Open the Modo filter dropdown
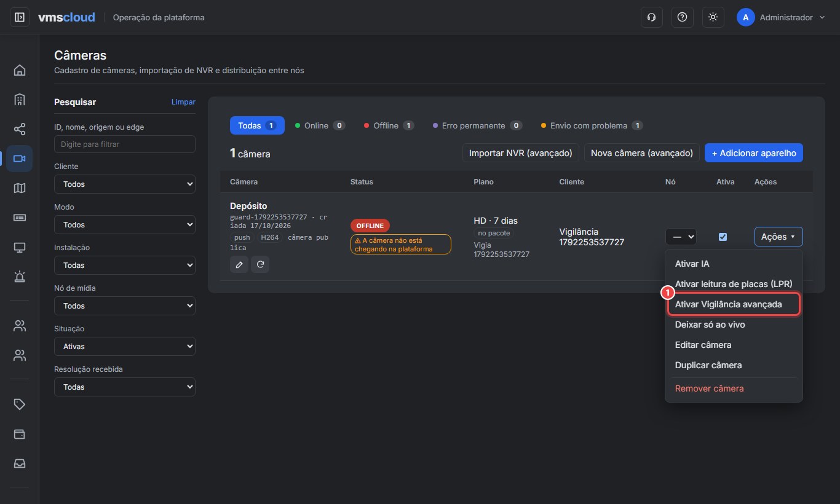The image size is (840, 504). [125, 224]
